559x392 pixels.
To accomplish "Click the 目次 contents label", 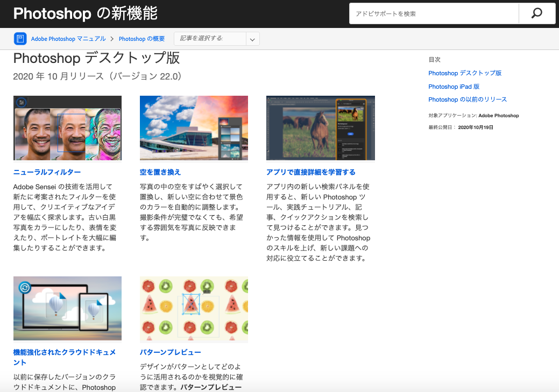I will click(434, 60).
